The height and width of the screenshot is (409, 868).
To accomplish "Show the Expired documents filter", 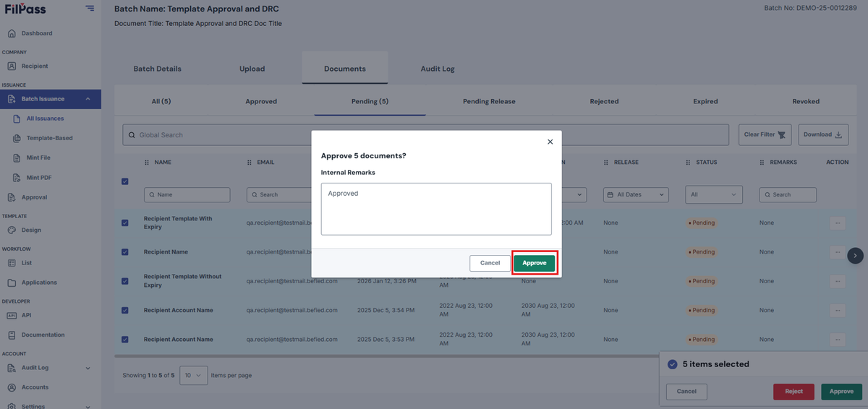I will coord(705,101).
